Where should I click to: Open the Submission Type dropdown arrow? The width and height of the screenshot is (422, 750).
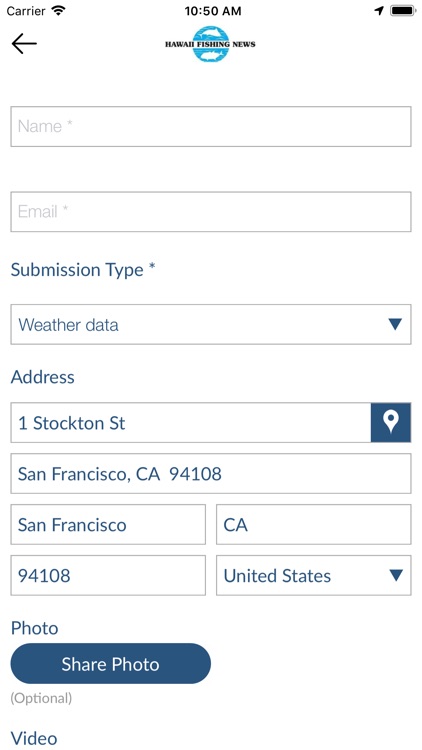point(395,325)
